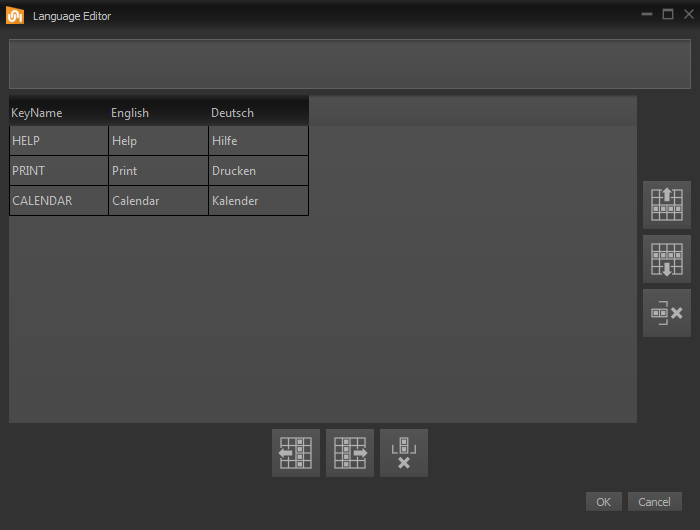
Task: Select the HELP key name cell
Action: [x=58, y=141]
